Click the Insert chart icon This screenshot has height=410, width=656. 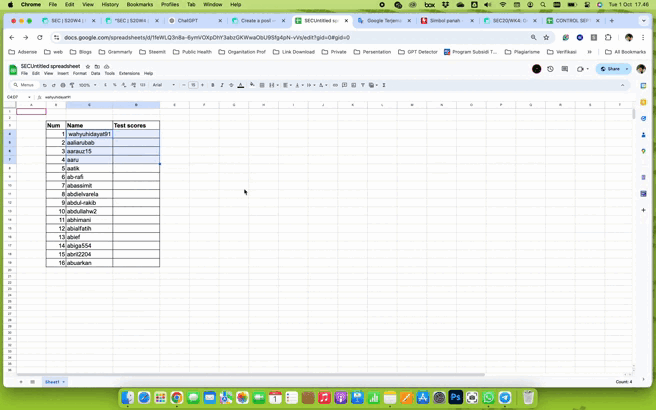click(x=354, y=85)
